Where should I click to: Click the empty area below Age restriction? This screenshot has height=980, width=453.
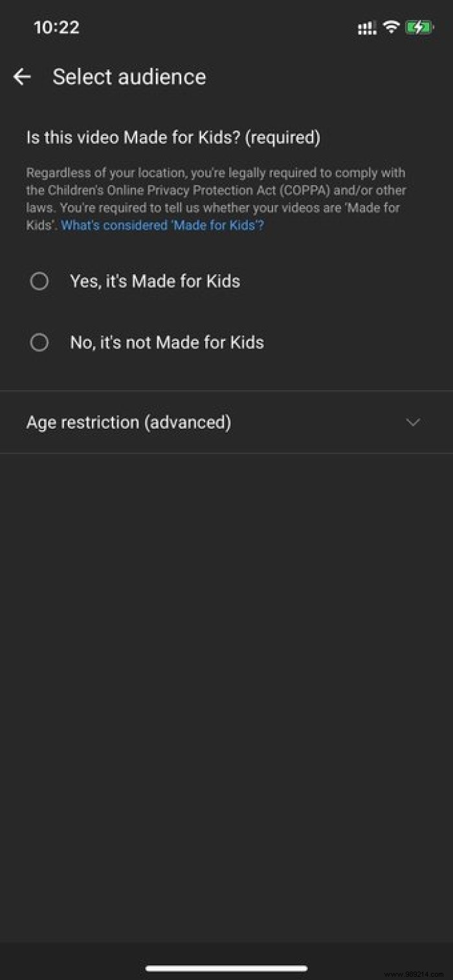point(226,647)
